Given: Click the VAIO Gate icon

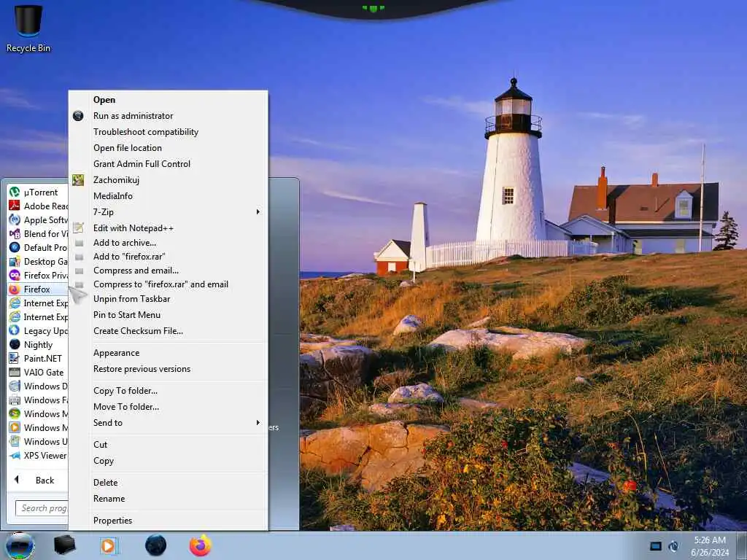Looking at the screenshot, I should coord(15,373).
